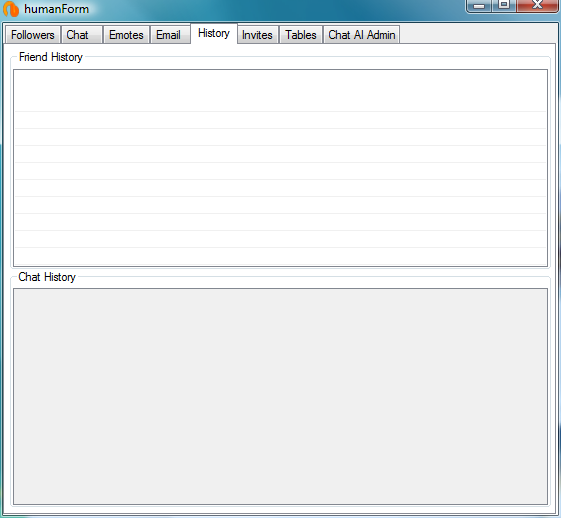Minimize the humanForm window

coord(479,5)
